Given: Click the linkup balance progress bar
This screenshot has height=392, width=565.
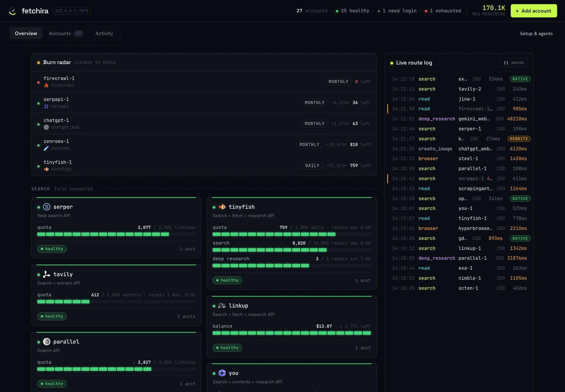Looking at the screenshot, I should tap(292, 333).
